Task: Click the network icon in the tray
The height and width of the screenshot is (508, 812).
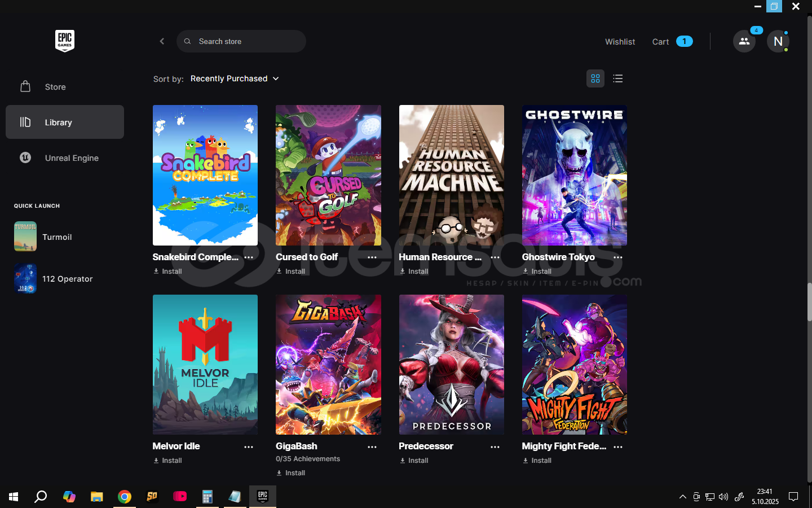Action: (710, 497)
